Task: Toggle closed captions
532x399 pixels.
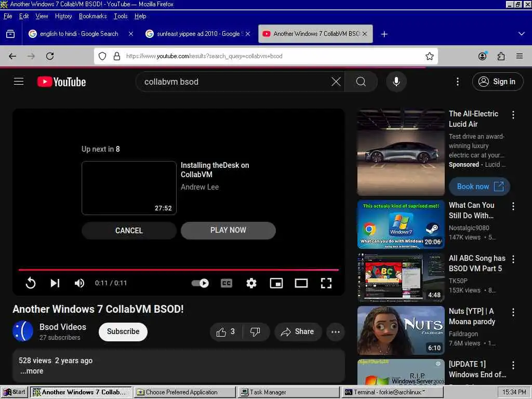Action: [x=227, y=283]
